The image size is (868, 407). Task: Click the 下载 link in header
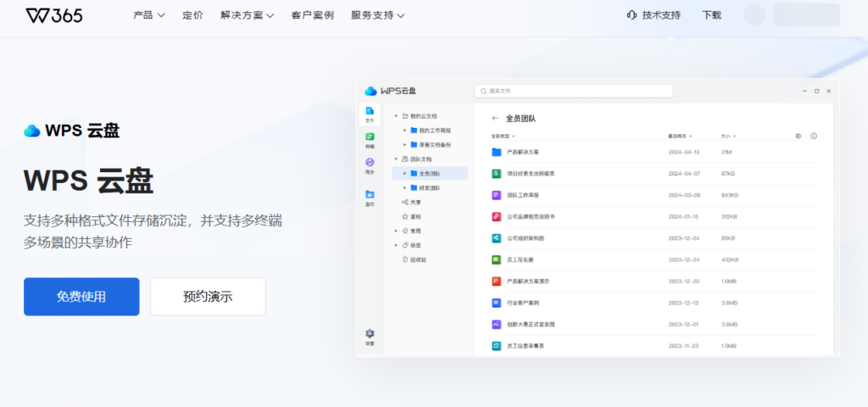(712, 15)
